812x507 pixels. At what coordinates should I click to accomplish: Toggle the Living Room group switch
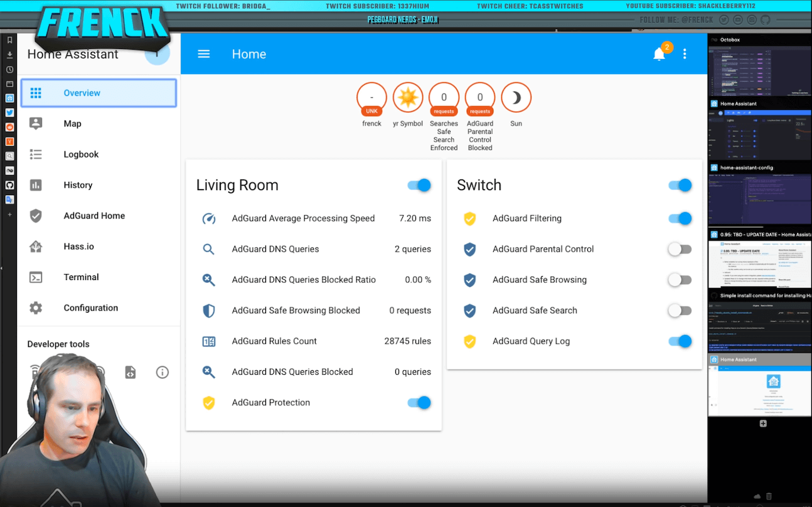pos(419,185)
